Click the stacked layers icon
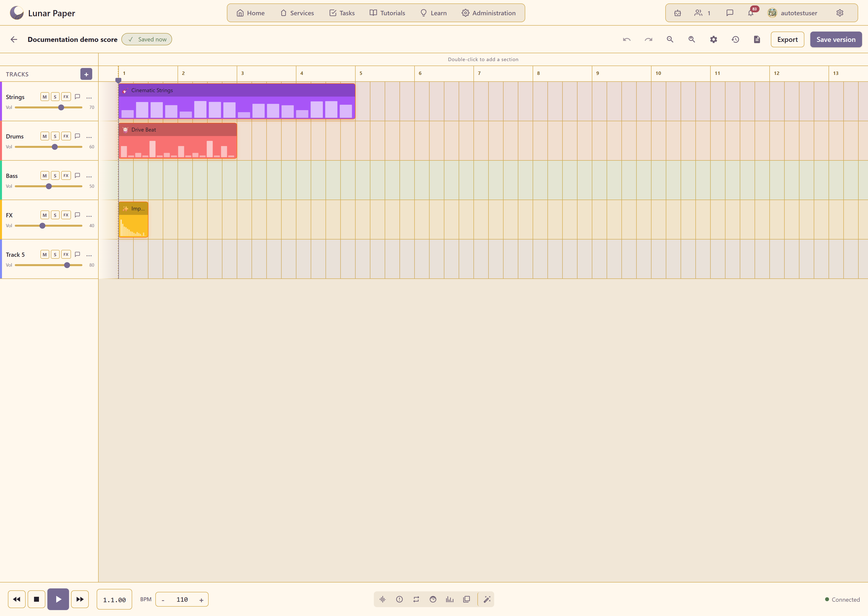The image size is (868, 616). pyautogui.click(x=467, y=599)
